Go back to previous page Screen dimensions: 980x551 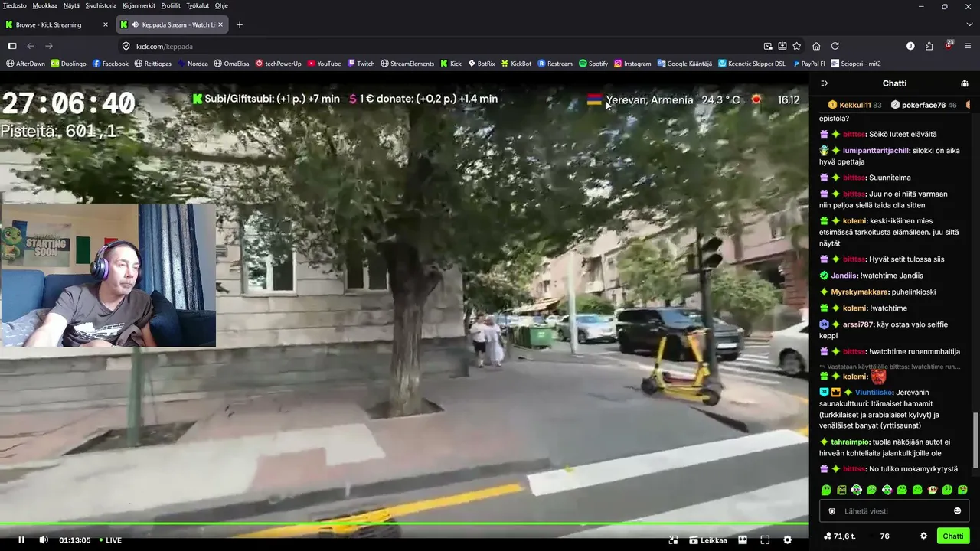point(31,46)
